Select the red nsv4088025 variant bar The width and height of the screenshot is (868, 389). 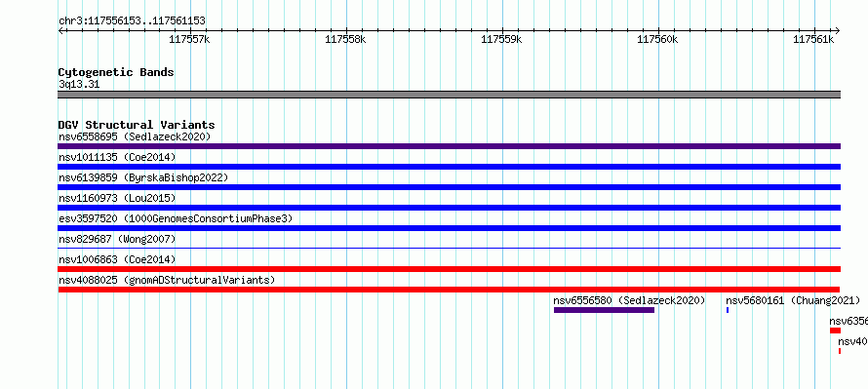pos(449,290)
